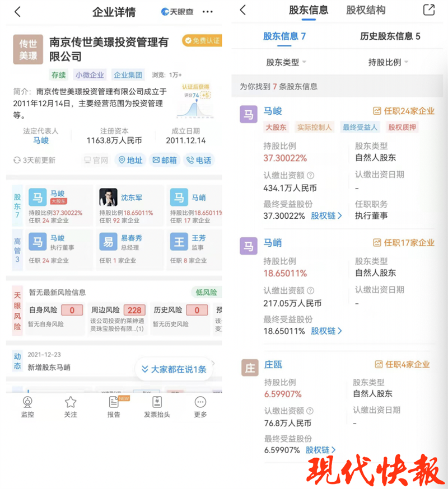
Task: Tap the 存续 status tag
Action: click(58, 75)
